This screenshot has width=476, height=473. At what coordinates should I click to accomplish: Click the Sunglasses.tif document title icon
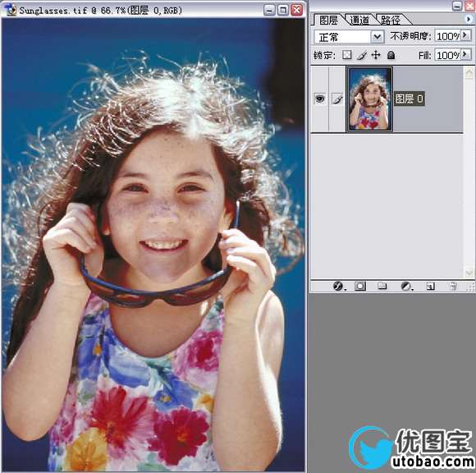(11, 9)
